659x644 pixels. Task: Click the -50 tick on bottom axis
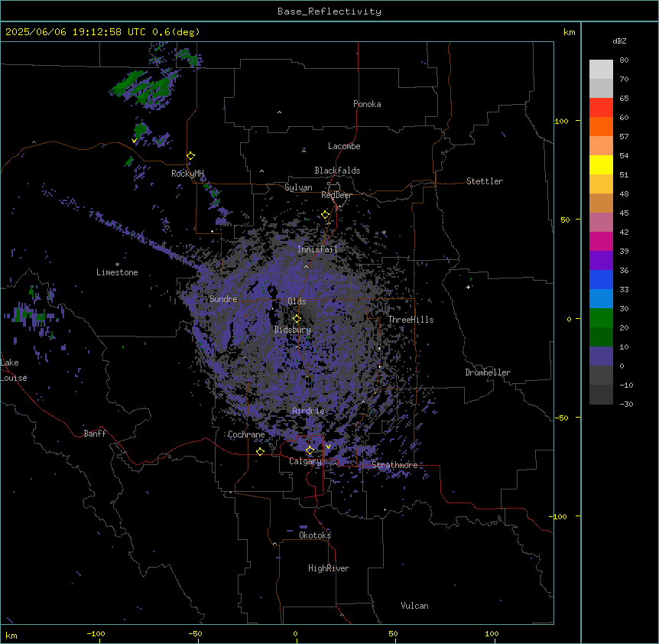(x=195, y=633)
